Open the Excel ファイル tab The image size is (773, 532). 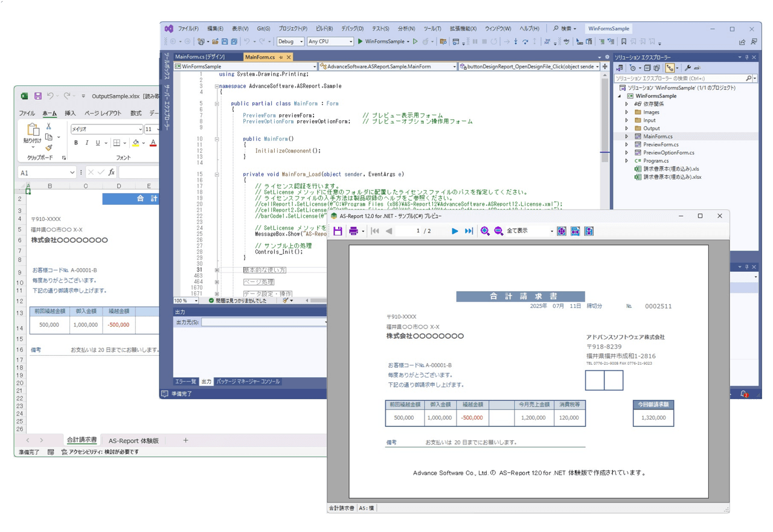coord(27,113)
